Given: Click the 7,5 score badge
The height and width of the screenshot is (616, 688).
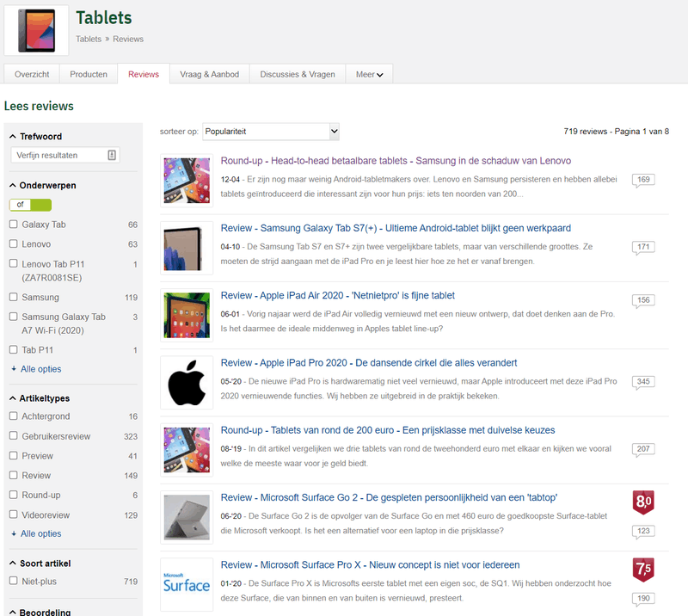Looking at the screenshot, I should tap(643, 570).
